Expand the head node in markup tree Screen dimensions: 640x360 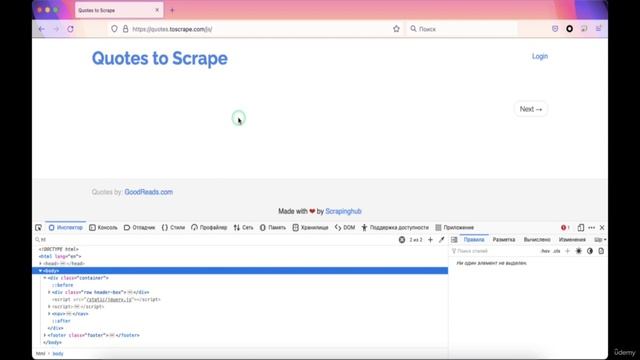[40, 264]
